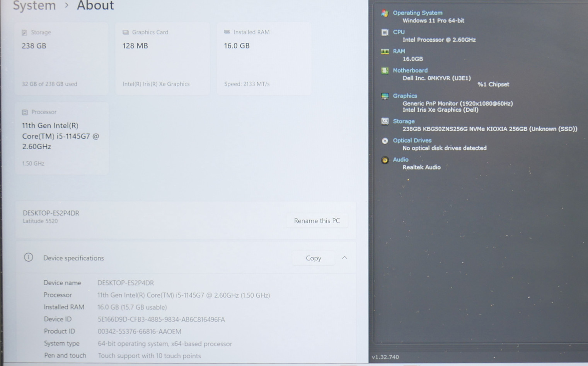This screenshot has height=366, width=588.
Task: Click the Motherboard icon in Speccy
Action: [385, 71]
